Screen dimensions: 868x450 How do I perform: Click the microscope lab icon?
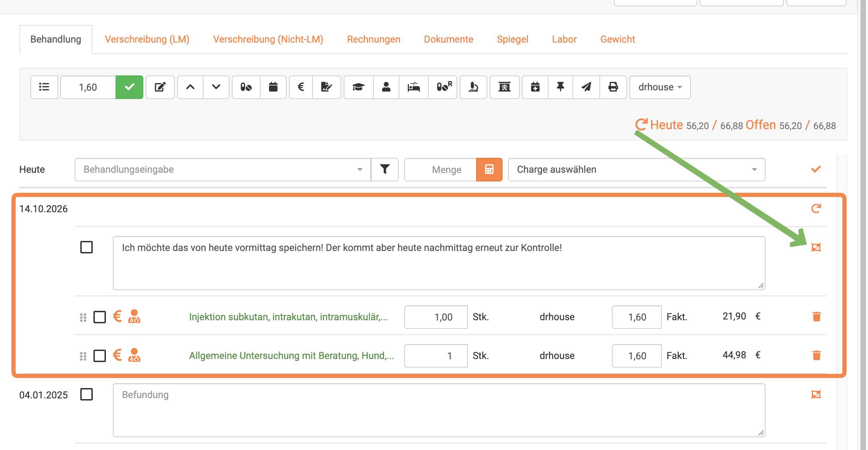(x=473, y=87)
